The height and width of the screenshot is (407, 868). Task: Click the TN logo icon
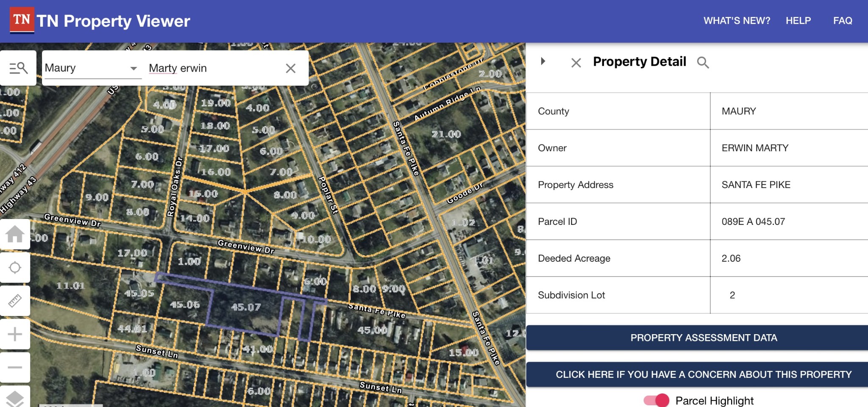[x=22, y=20]
